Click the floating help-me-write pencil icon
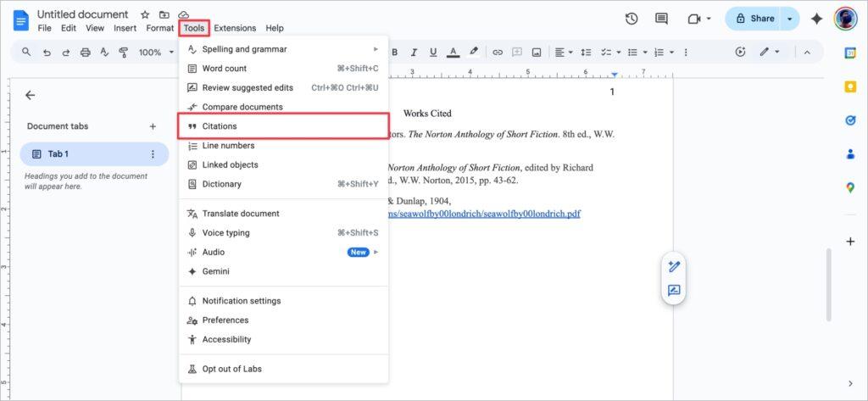Image resolution: width=868 pixels, height=401 pixels. point(674,266)
